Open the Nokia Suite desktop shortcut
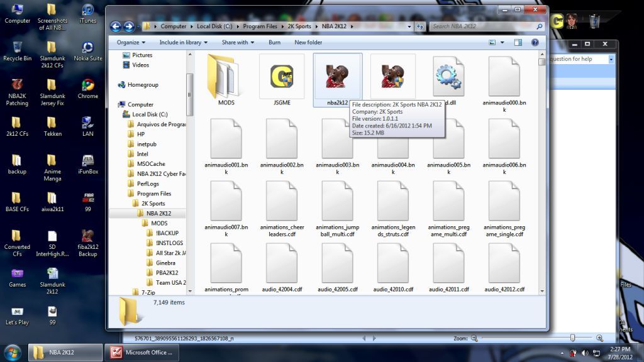Viewport: 644px width, 362px height. click(87, 52)
